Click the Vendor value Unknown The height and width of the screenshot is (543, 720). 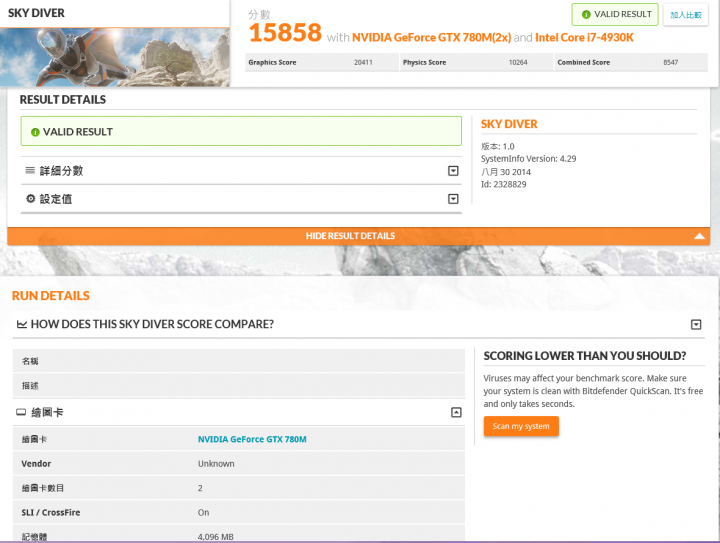[x=216, y=464]
